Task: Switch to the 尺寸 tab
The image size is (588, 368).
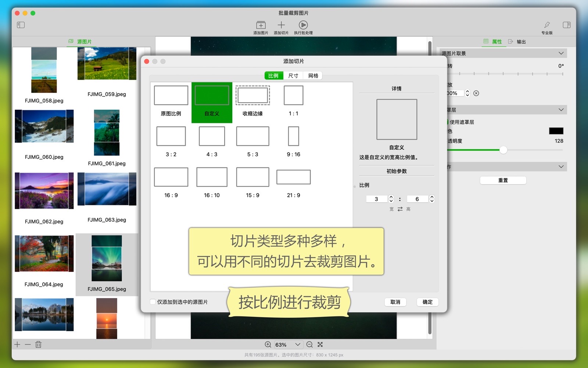Action: pos(293,76)
